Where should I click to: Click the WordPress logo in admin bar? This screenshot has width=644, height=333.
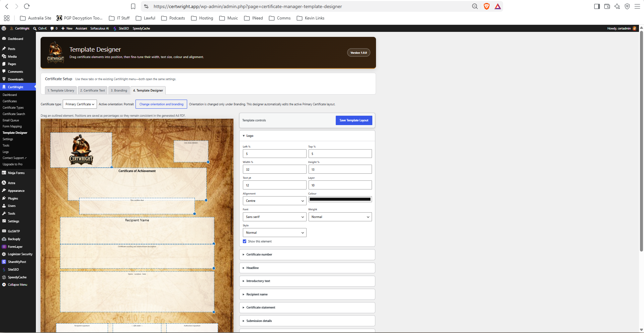(4, 29)
